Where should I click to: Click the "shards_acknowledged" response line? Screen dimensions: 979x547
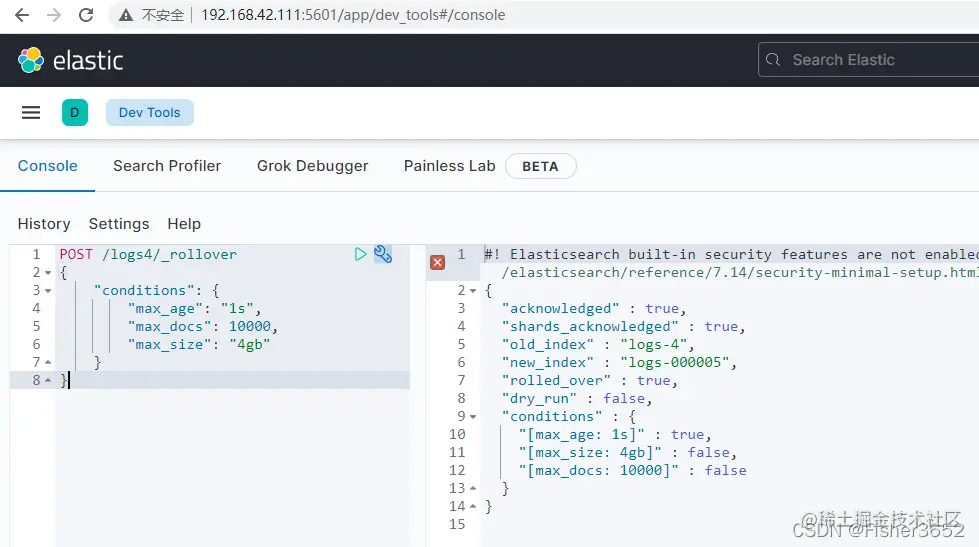[624, 327]
